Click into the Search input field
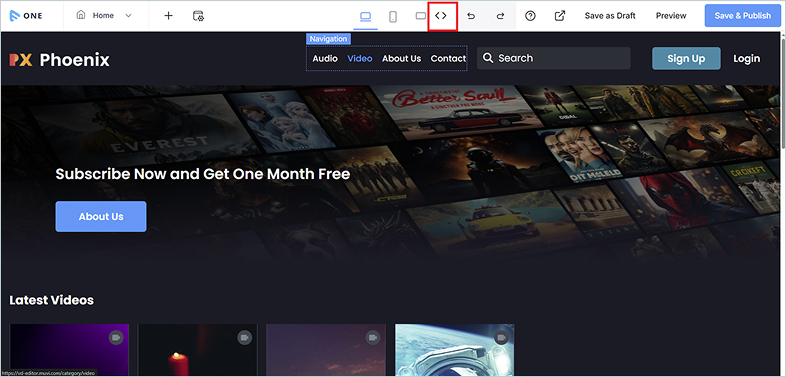The width and height of the screenshot is (786, 377). [x=553, y=58]
